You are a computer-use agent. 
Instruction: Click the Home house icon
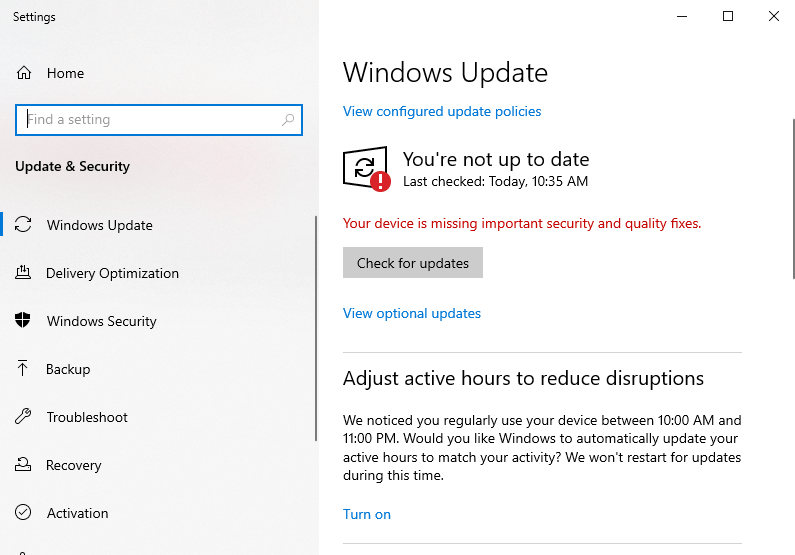click(24, 73)
